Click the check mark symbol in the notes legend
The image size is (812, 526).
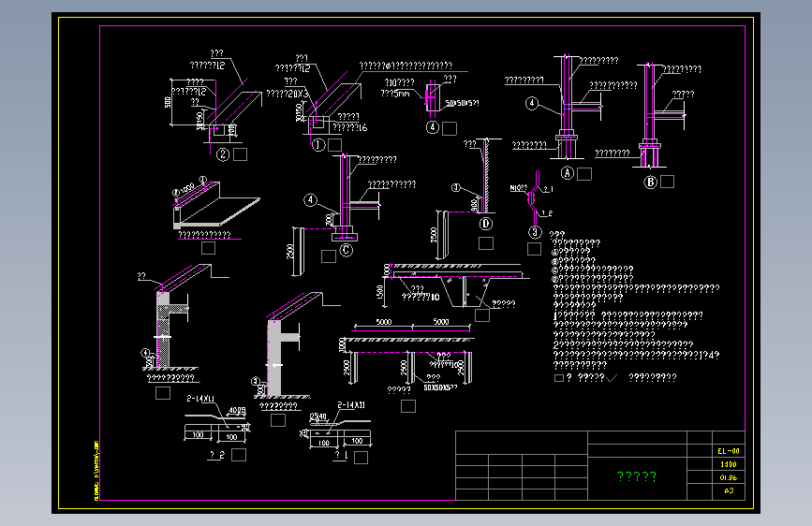(x=612, y=378)
